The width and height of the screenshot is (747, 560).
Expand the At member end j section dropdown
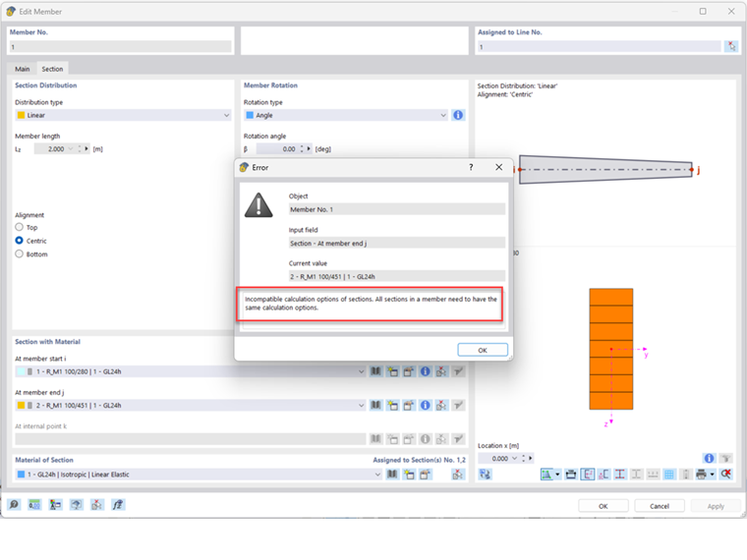361,405
